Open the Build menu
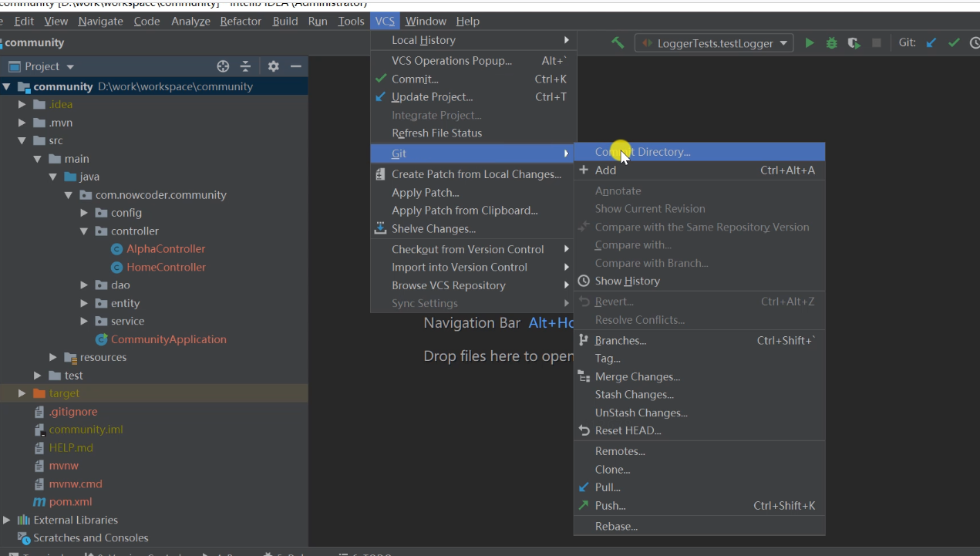 [285, 21]
